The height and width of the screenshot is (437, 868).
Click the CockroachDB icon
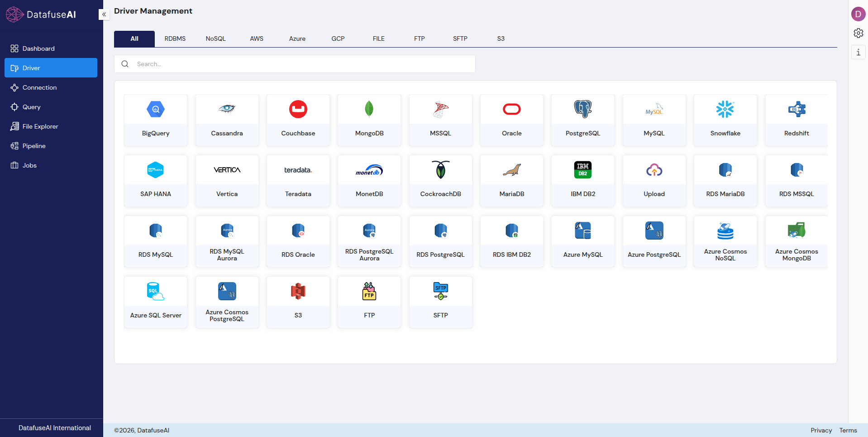click(441, 170)
